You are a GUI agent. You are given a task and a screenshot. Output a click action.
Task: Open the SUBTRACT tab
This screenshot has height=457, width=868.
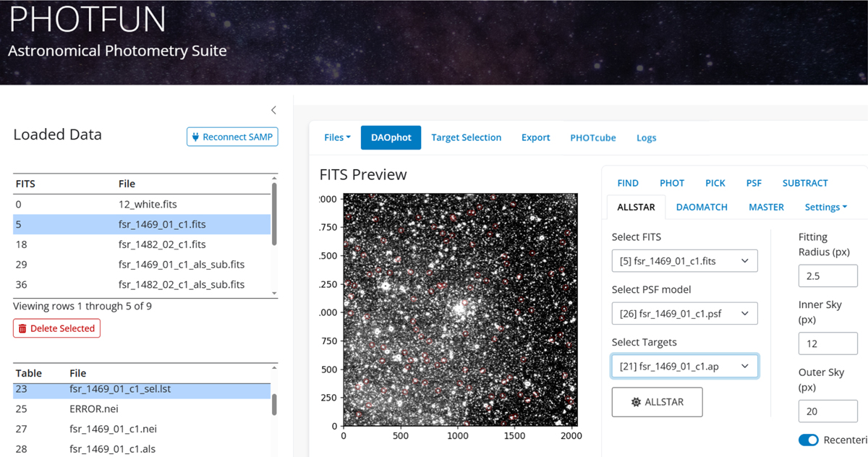point(804,183)
